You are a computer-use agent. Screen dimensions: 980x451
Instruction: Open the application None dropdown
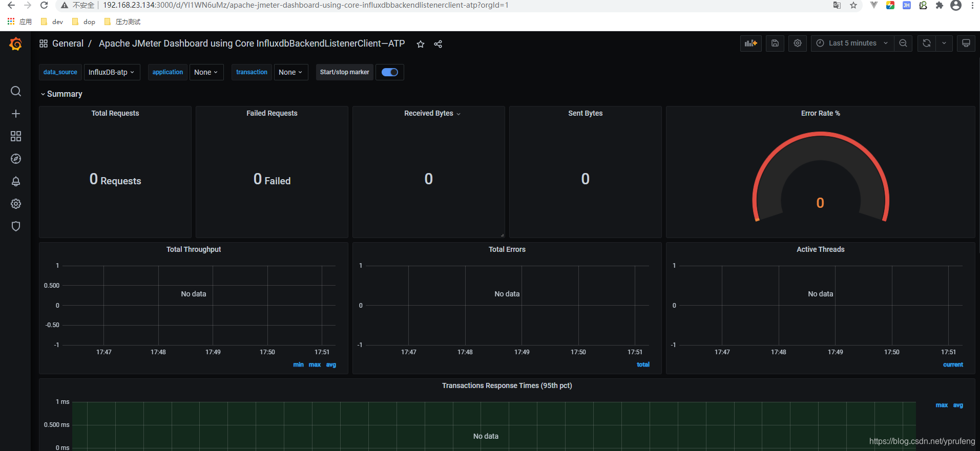[206, 72]
